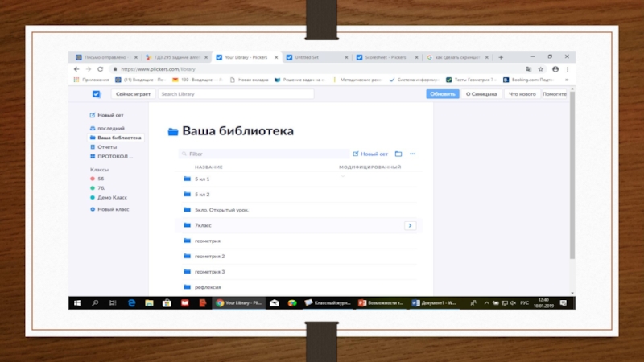Open the three-dots more options menu
Screen dimensions: 644x362
(412, 154)
